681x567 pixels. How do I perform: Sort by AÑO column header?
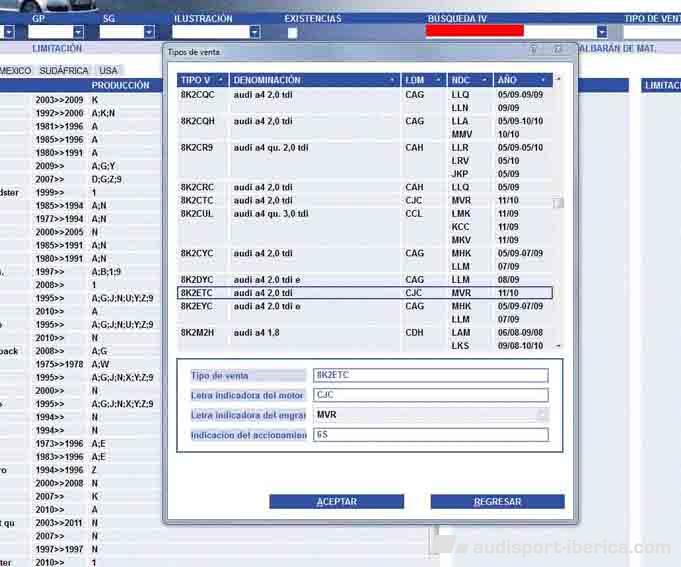(x=523, y=80)
